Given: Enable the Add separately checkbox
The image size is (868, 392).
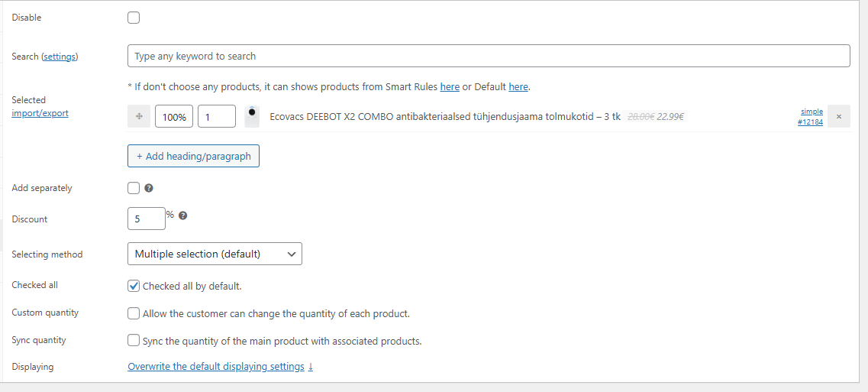Looking at the screenshot, I should coord(134,188).
